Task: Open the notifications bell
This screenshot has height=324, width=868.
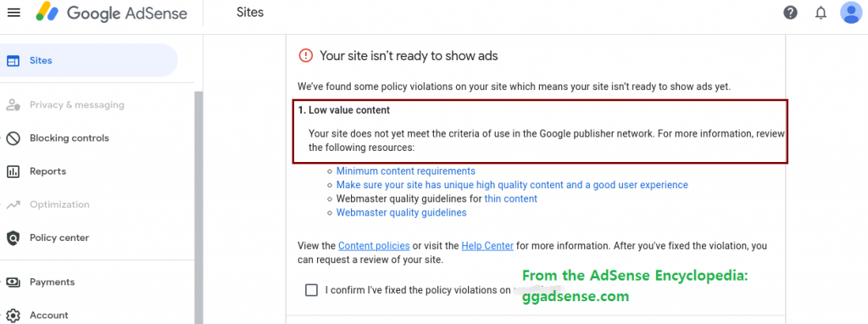Action: coord(821,12)
